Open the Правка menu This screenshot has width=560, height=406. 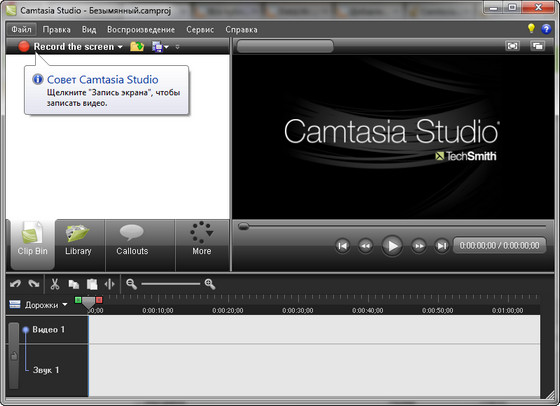(56, 29)
